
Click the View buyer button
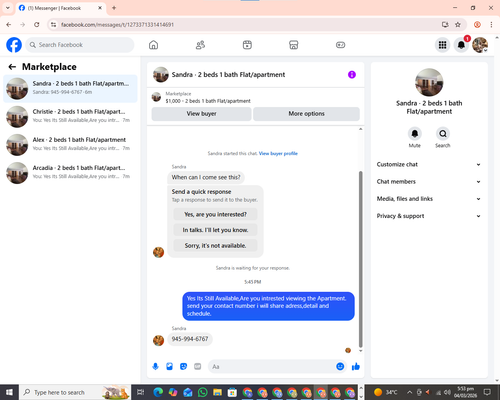click(x=201, y=114)
